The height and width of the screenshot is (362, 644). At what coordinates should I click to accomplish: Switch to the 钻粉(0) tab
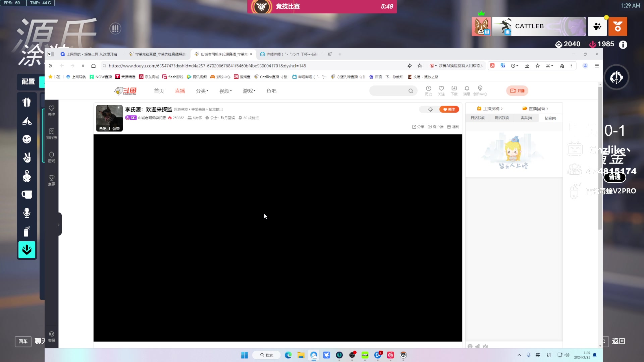point(550,118)
